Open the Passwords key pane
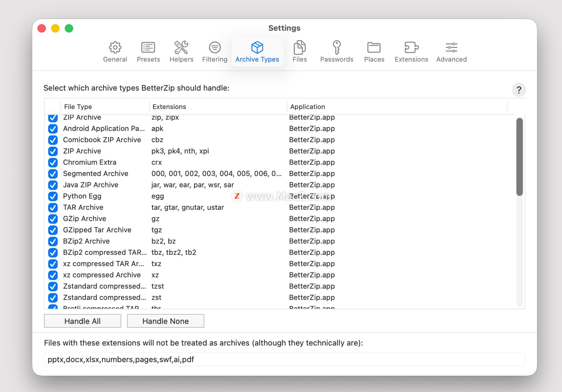The height and width of the screenshot is (392, 562). [337, 52]
